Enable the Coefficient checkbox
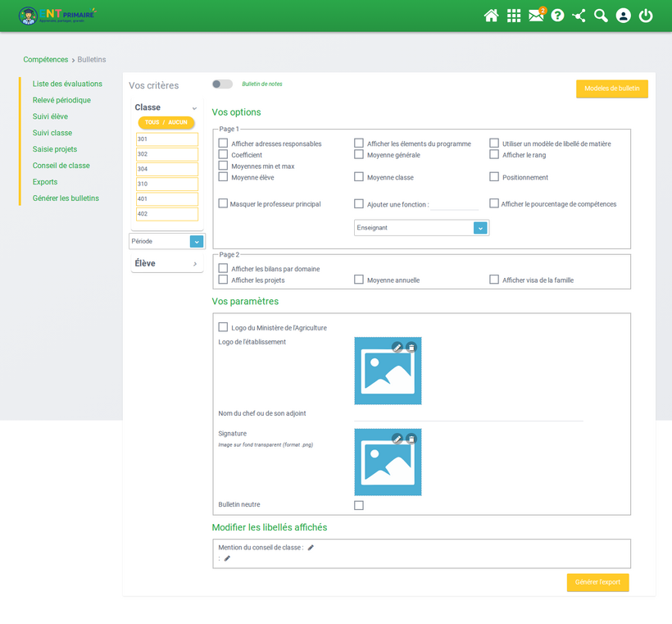The height and width of the screenshot is (624, 672). [223, 154]
